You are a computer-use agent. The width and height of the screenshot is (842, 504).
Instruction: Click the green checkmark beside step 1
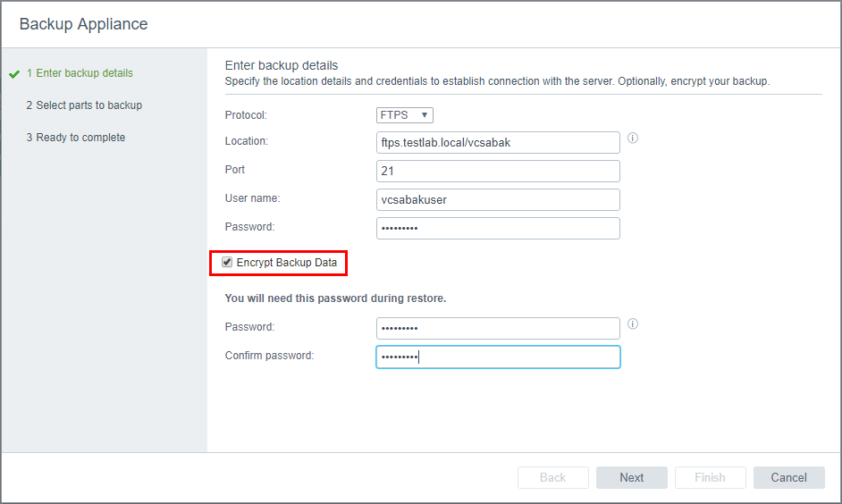[14, 74]
